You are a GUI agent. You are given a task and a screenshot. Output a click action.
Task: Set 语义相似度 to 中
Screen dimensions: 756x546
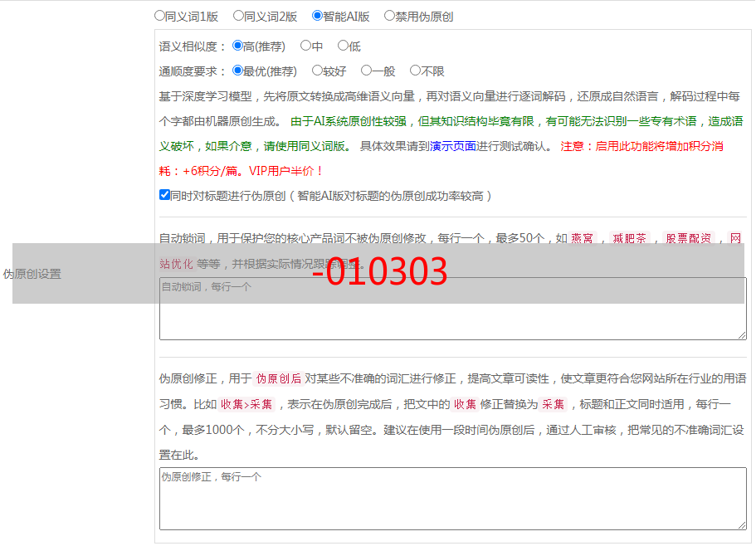tap(305, 46)
